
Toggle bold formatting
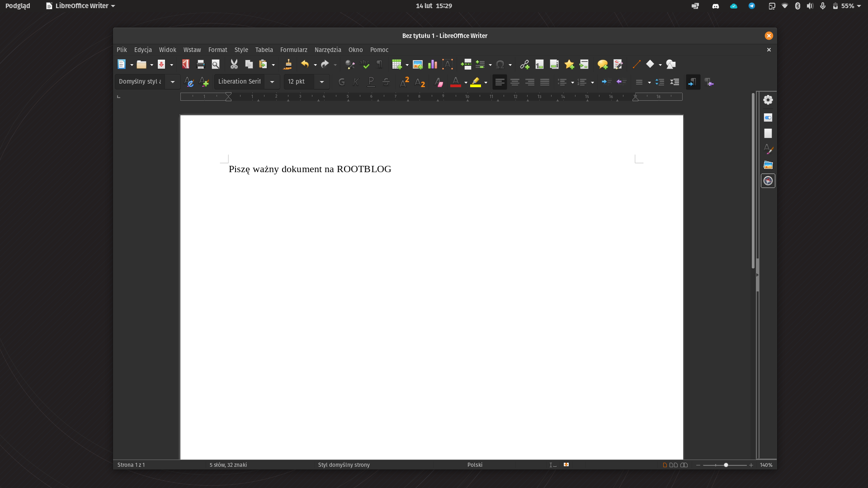click(x=342, y=82)
